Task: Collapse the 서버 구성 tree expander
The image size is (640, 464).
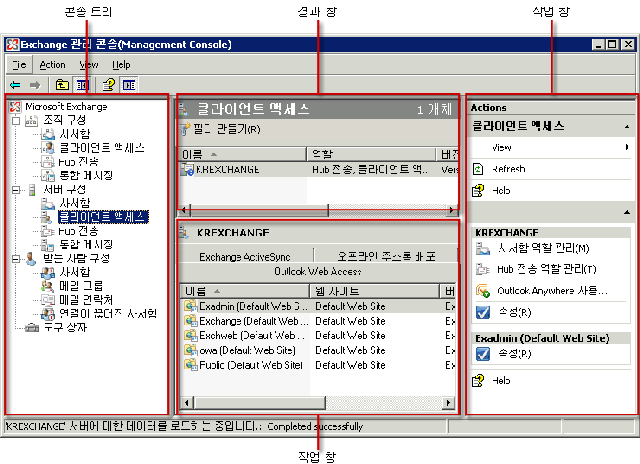Action: 16,190
